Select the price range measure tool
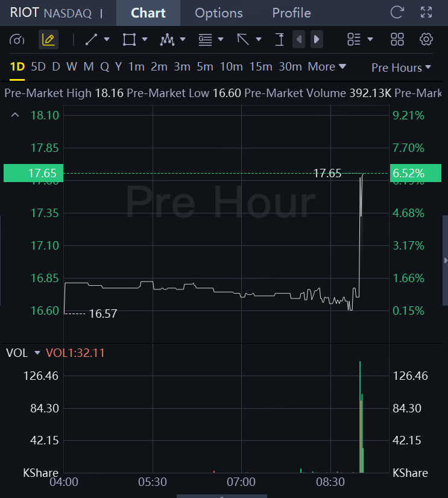Viewport: 448px width, 498px height. (280, 40)
